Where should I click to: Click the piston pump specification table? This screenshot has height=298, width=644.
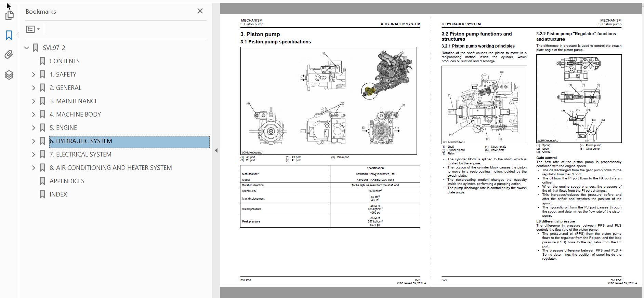point(330,196)
